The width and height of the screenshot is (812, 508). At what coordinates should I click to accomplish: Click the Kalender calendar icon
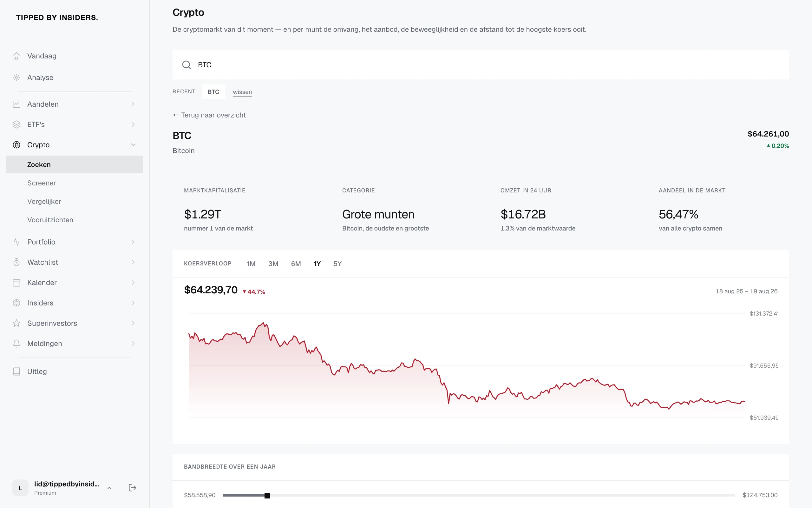(16, 283)
